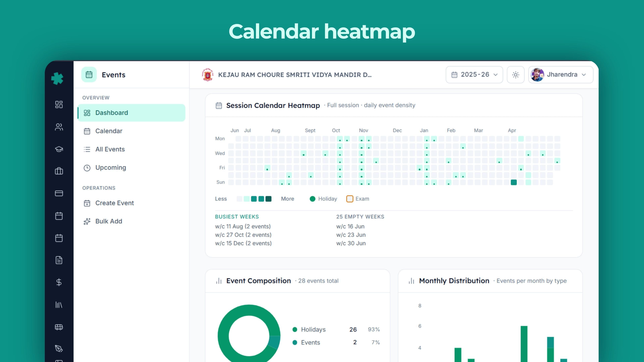Click the Apr month label on heatmap
Viewport: 644px width, 362px height.
click(512, 130)
